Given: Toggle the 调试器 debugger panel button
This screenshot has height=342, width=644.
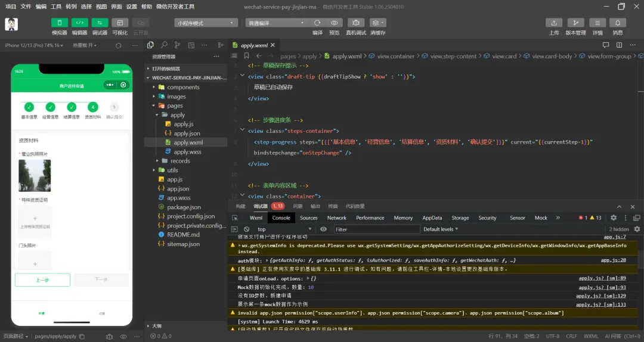Looking at the screenshot, I should [x=100, y=23].
